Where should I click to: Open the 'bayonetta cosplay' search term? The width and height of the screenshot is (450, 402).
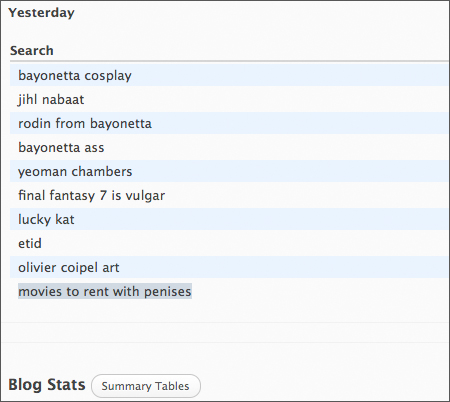coord(75,76)
